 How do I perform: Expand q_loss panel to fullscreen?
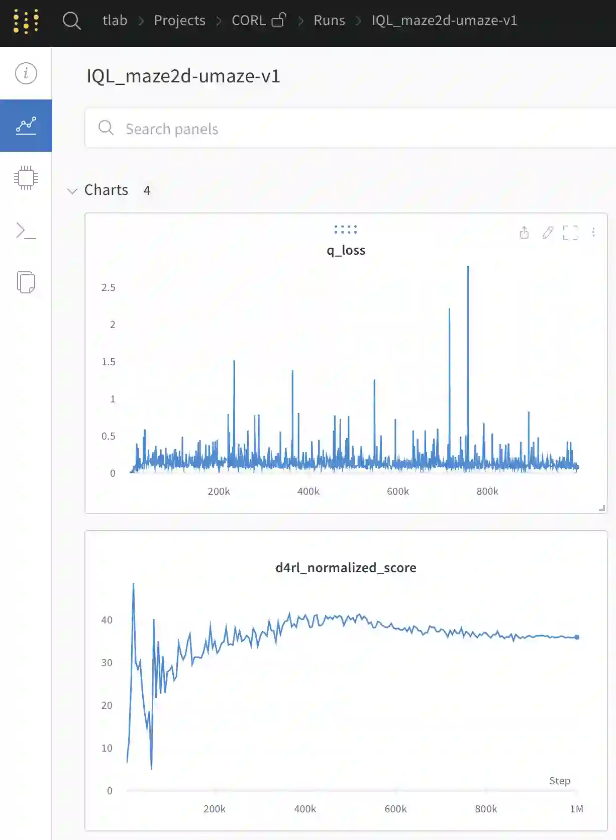pos(570,233)
